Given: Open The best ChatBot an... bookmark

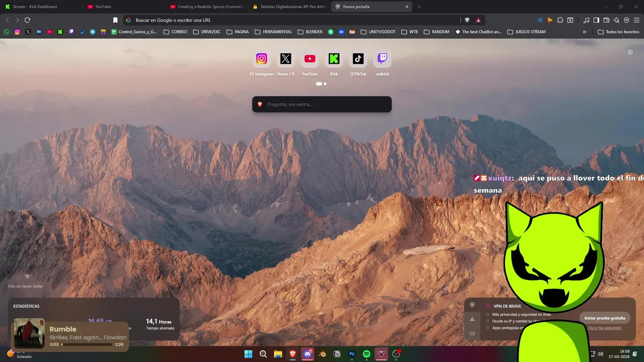Looking at the screenshot, I should click(478, 32).
